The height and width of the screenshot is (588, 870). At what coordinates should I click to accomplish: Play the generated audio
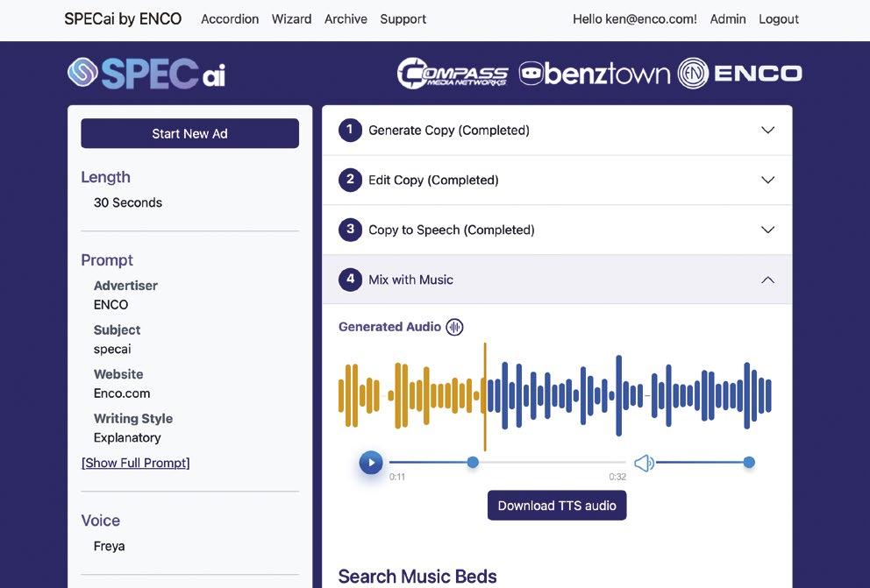point(371,462)
